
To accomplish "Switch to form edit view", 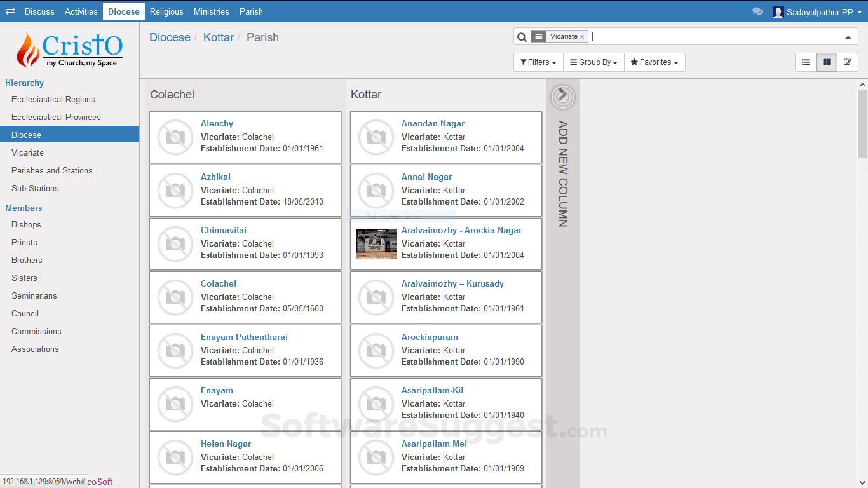I will (x=847, y=62).
